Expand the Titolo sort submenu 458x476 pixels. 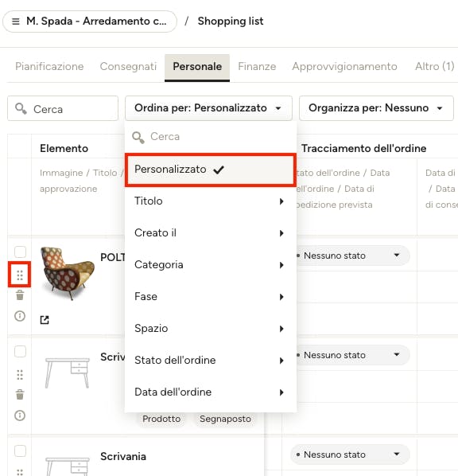coord(210,201)
